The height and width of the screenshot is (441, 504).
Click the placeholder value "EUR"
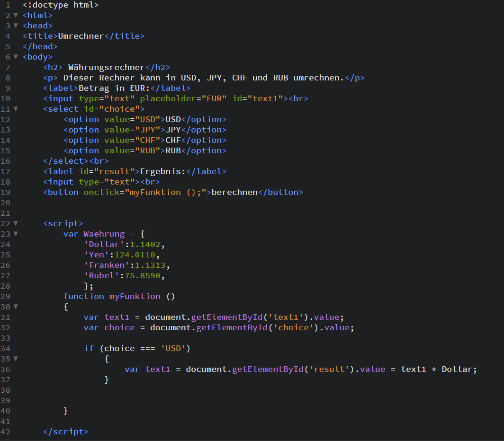215,98
